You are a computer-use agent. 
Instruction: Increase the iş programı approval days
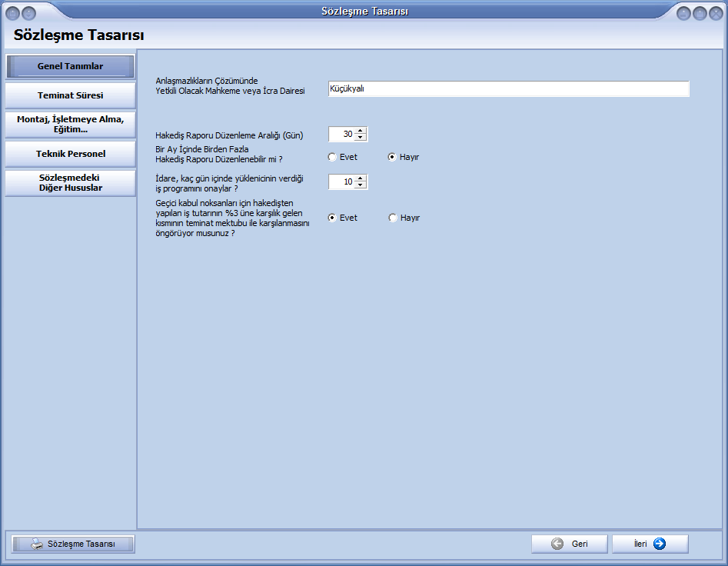coord(360,178)
